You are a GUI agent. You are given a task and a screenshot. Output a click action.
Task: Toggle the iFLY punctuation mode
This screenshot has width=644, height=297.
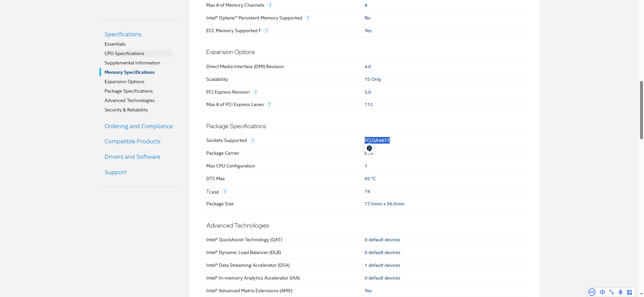pos(611,292)
